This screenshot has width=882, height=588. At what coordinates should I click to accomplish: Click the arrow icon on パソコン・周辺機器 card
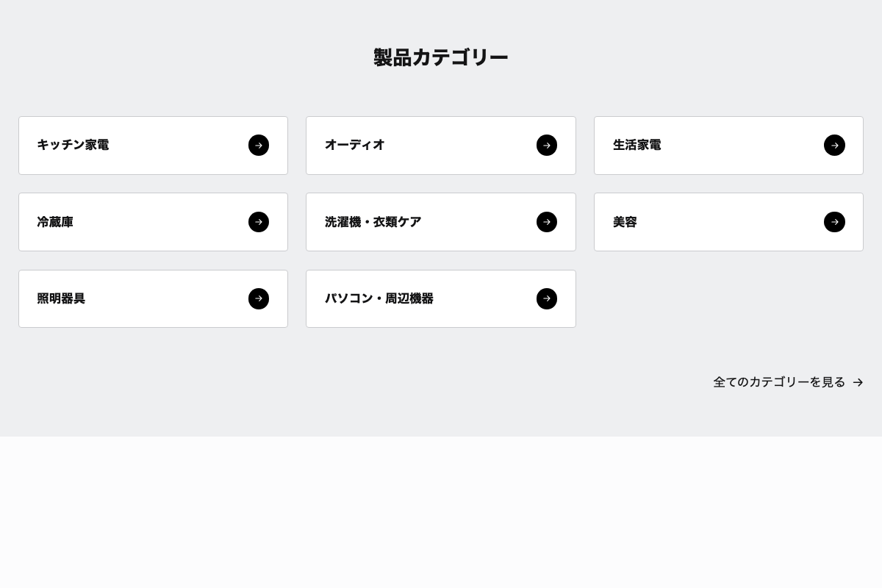(x=547, y=298)
